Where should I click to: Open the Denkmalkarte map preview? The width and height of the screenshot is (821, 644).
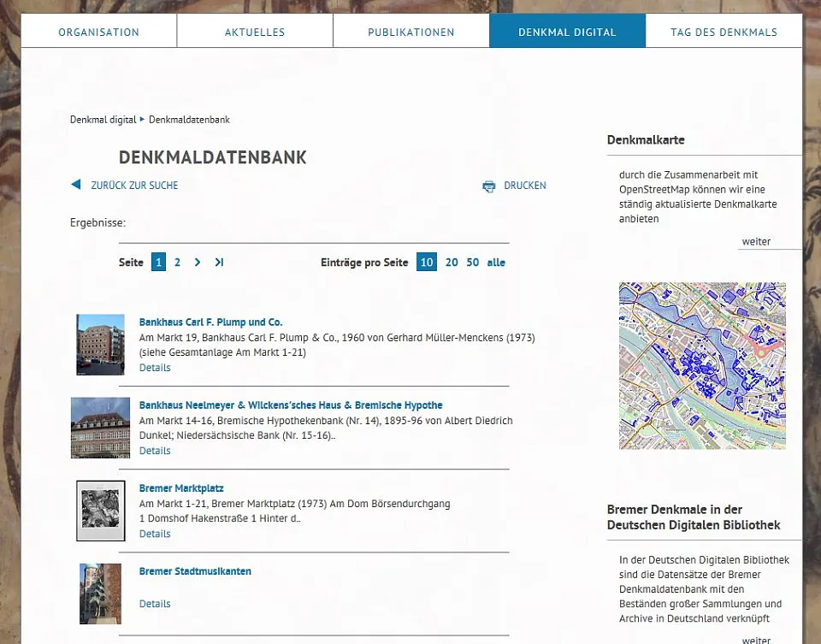(x=702, y=366)
